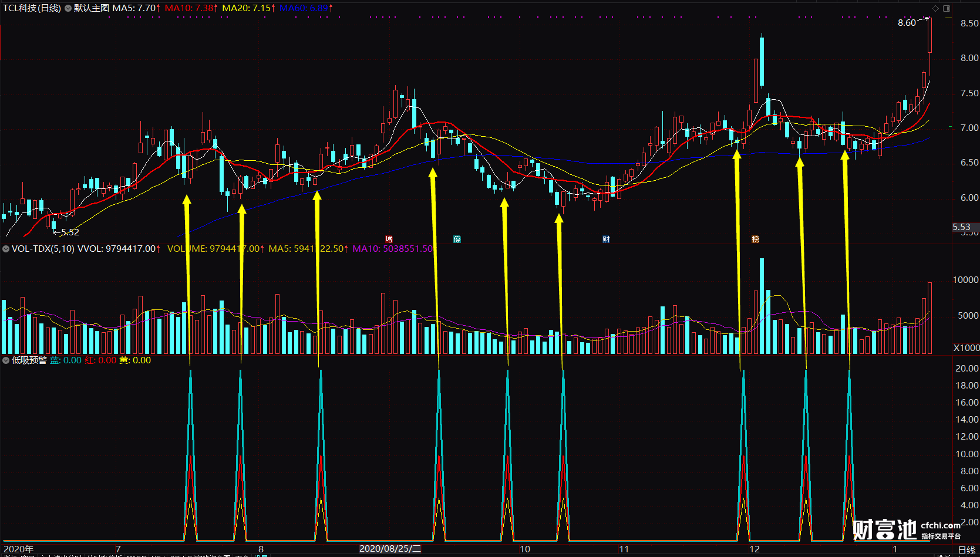The image size is (980, 557).
Task: Select the MA20: 7.15 moving average label
Action: tap(248, 8)
